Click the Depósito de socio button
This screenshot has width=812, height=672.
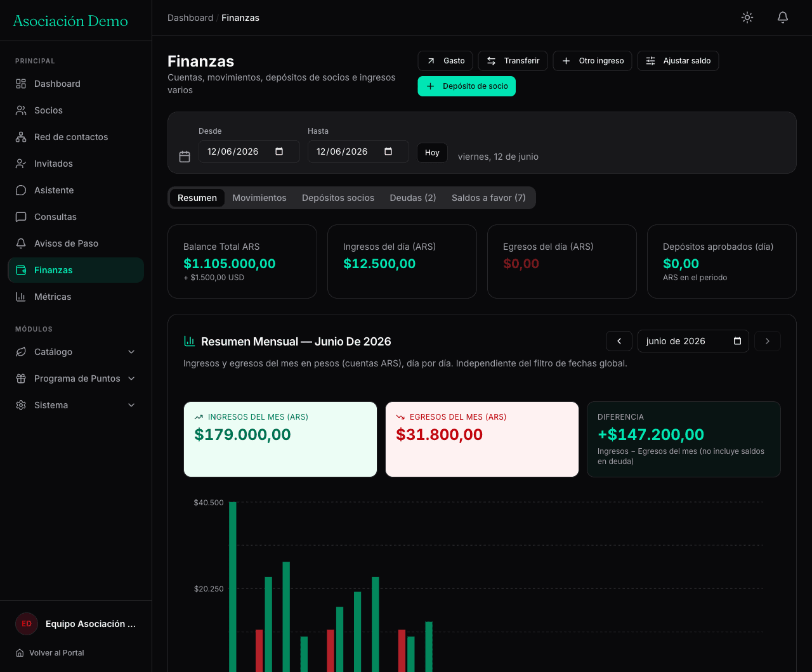(x=466, y=86)
